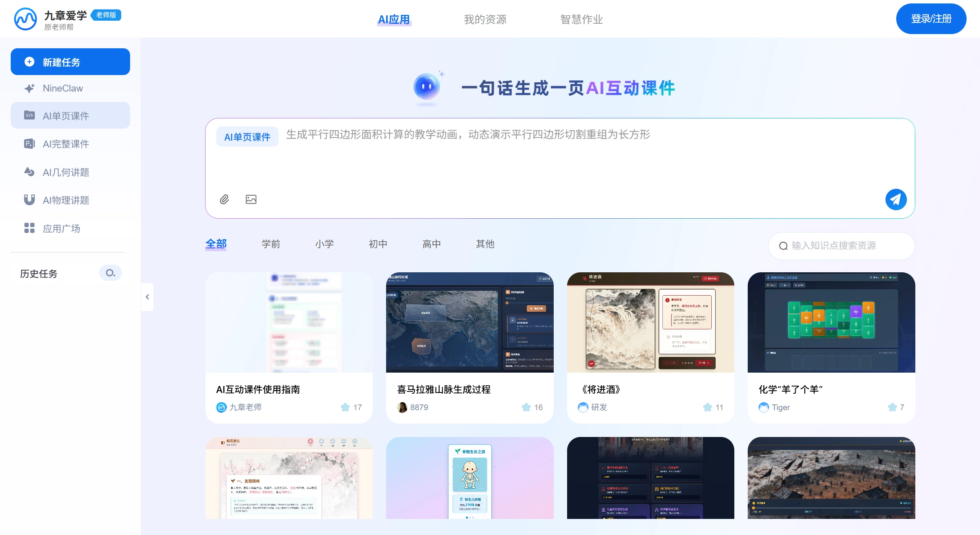Click the 登录/注册 button

coord(931,18)
